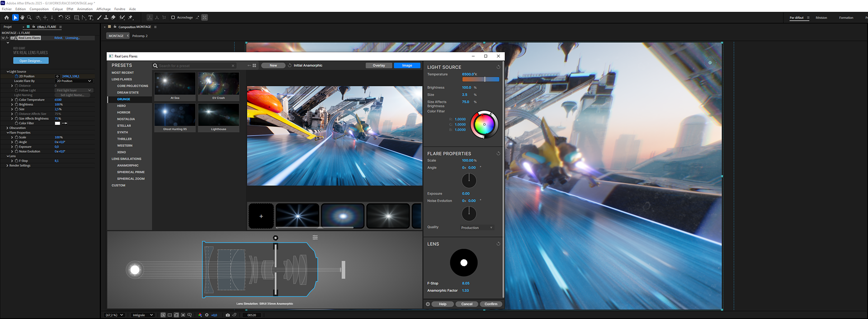Confirm the flare design
The image size is (868, 319).
[x=491, y=304]
